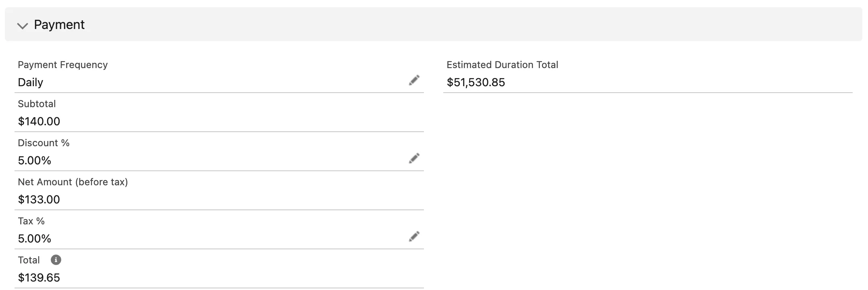Edit Payment Frequency with pencil icon

pos(414,80)
